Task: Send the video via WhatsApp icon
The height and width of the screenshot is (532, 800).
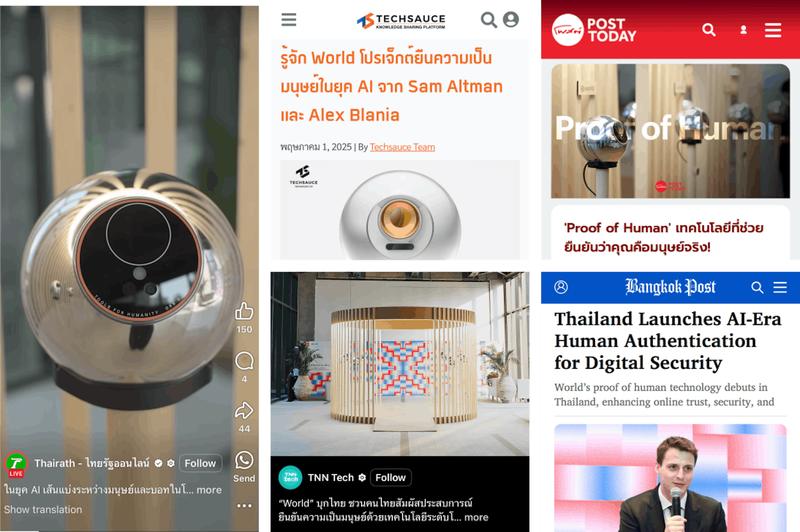Action: click(x=244, y=460)
